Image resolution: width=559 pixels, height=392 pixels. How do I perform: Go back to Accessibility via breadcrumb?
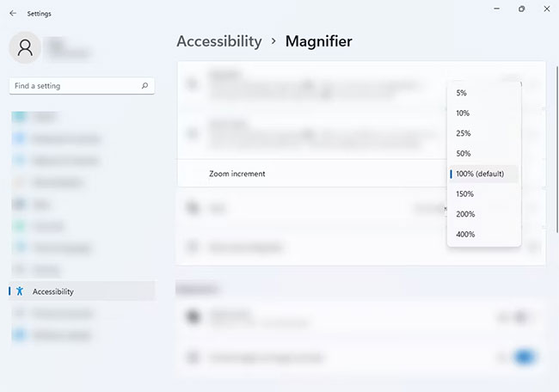pos(218,41)
